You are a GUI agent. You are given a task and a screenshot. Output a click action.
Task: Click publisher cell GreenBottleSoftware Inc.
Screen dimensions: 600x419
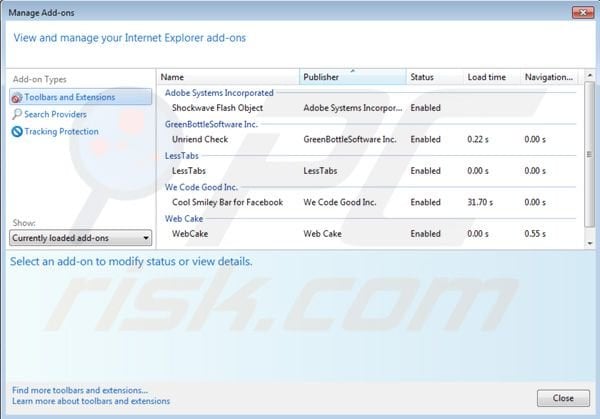pos(350,139)
